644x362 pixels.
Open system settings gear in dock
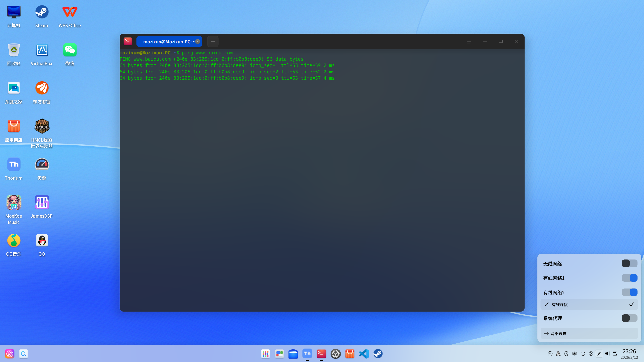click(335, 354)
